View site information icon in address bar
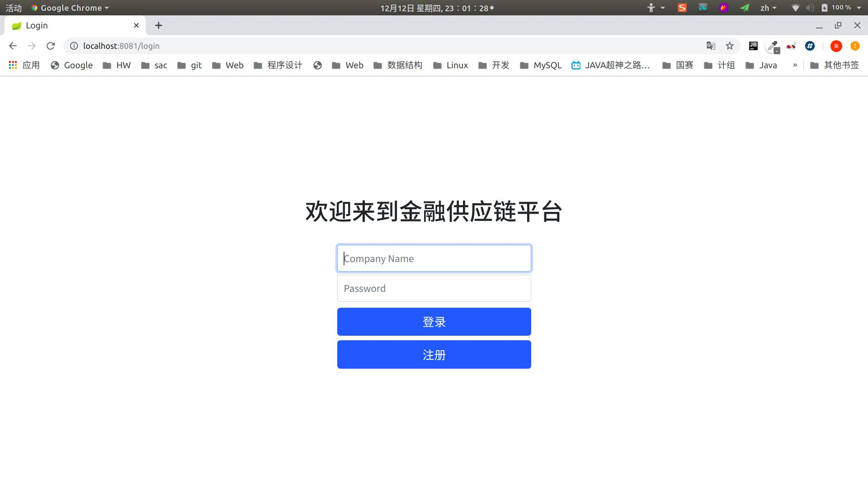Viewport: 868px width, 488px height. [x=74, y=46]
